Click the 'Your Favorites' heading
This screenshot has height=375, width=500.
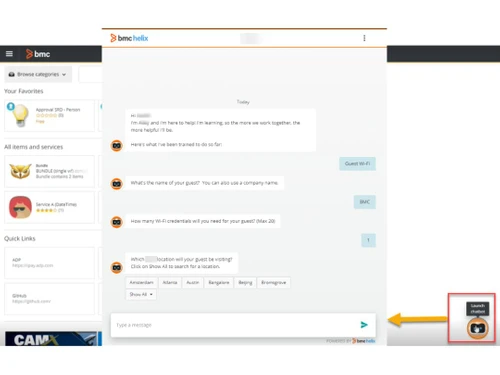click(x=24, y=91)
